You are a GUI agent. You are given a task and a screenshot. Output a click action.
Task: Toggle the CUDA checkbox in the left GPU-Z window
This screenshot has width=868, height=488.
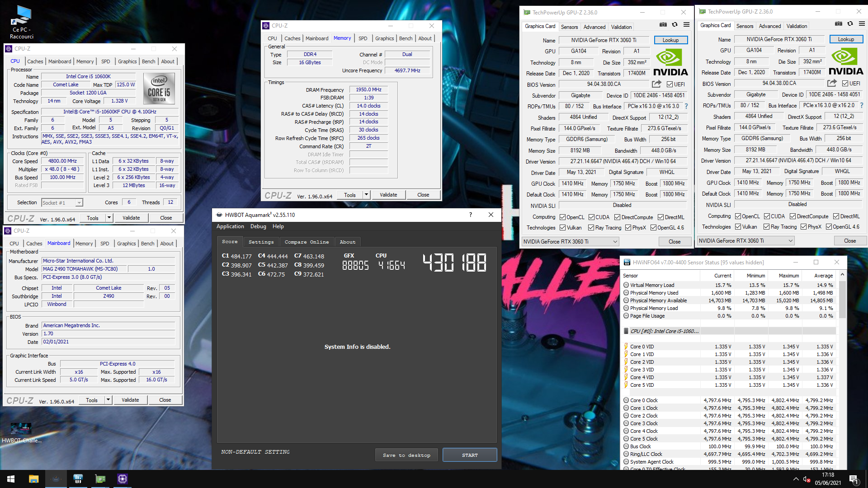click(591, 217)
